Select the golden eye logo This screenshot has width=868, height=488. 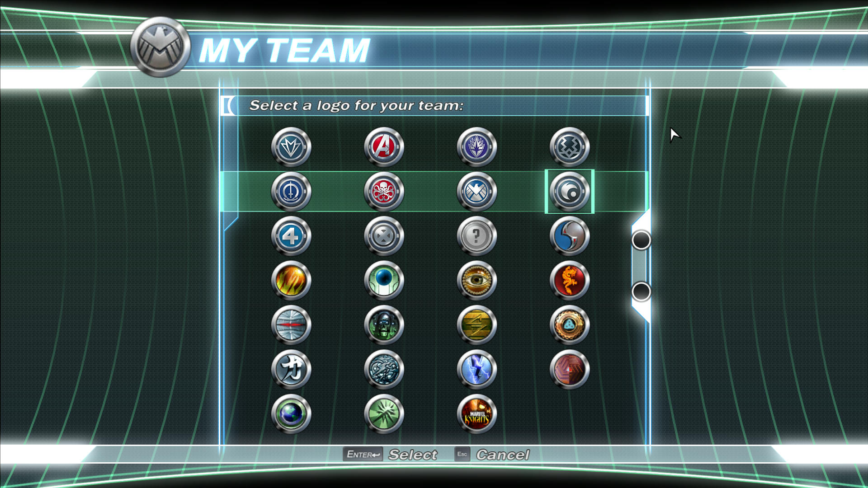coord(476,281)
